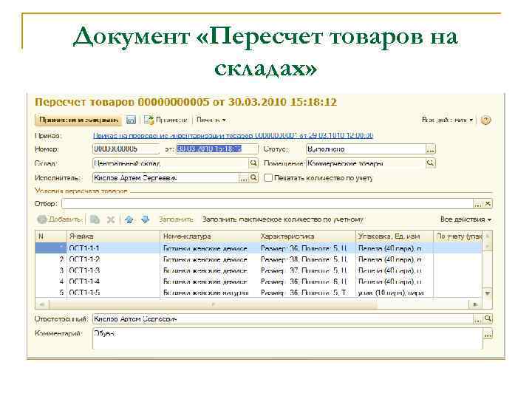Select cell ОСТ1-1-2 in table
This screenshot has height=399, width=532.
coord(113,259)
